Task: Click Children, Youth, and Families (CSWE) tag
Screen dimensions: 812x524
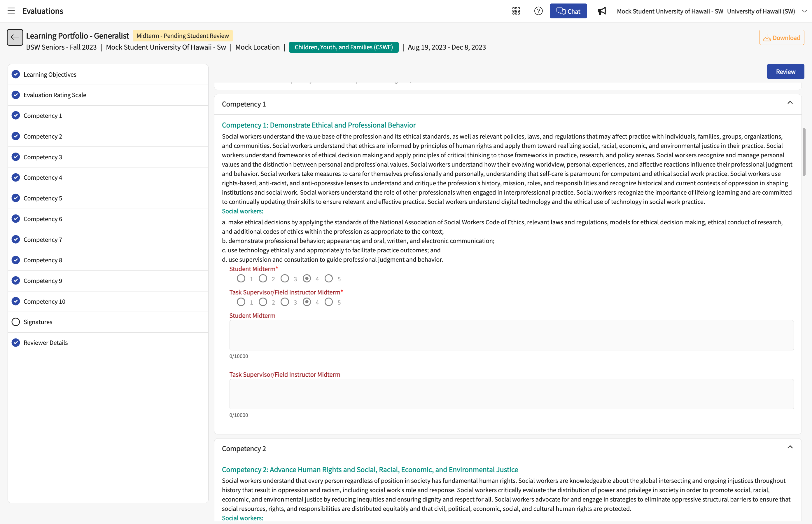Action: (x=344, y=47)
